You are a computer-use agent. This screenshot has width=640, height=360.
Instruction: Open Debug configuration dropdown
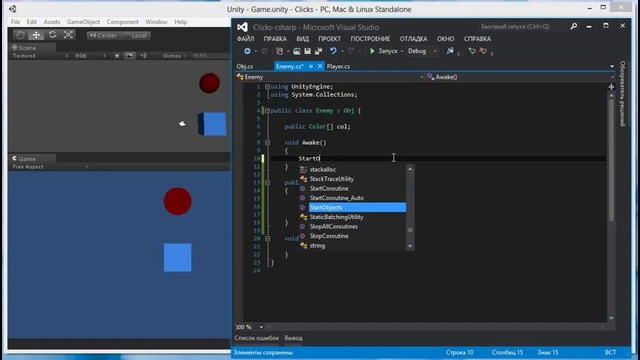[422, 51]
